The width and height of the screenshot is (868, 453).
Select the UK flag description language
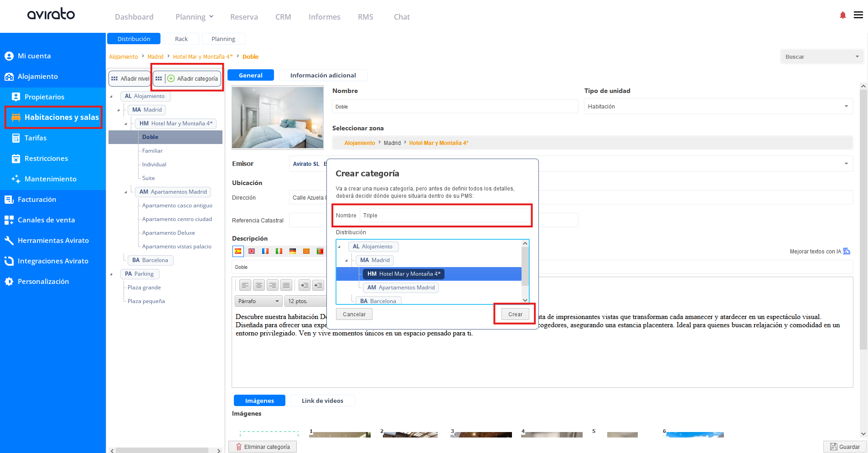pyautogui.click(x=252, y=251)
